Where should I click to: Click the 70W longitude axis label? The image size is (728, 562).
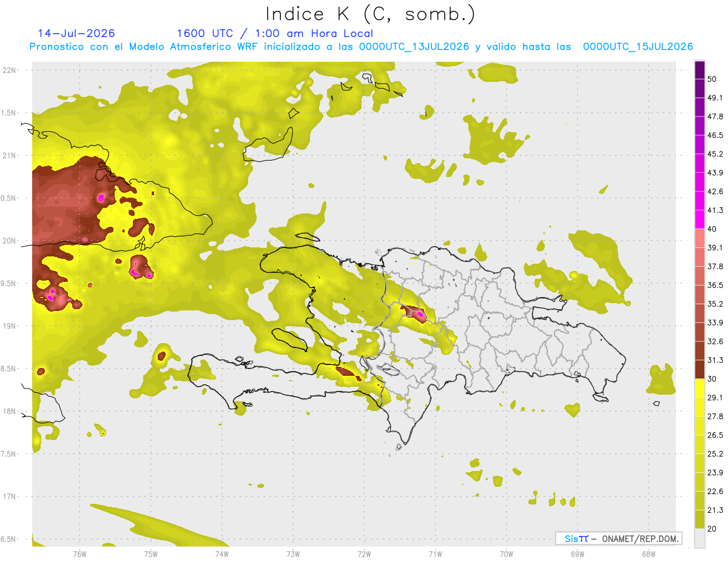[x=507, y=554]
